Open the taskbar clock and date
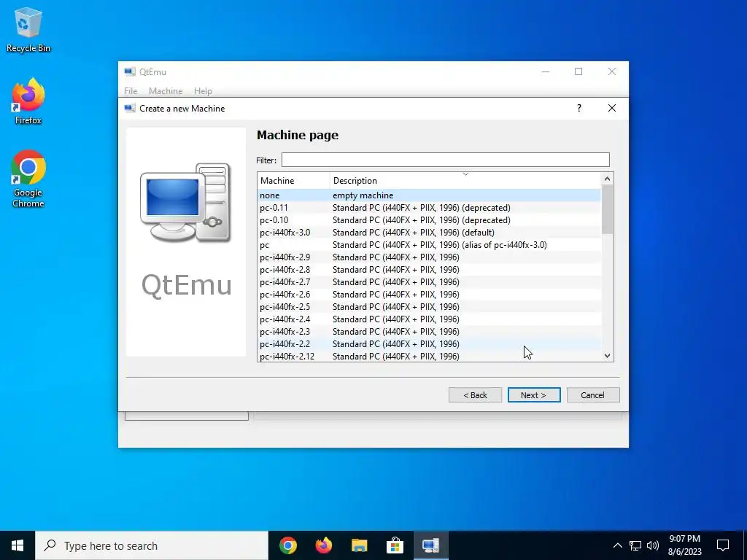 pyautogui.click(x=684, y=545)
